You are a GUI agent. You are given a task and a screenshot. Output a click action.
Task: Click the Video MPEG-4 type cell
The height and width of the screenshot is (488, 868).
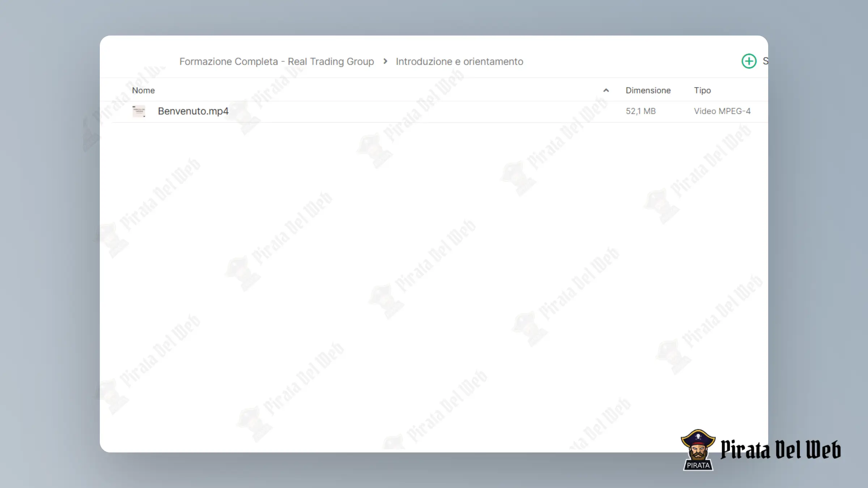point(722,111)
